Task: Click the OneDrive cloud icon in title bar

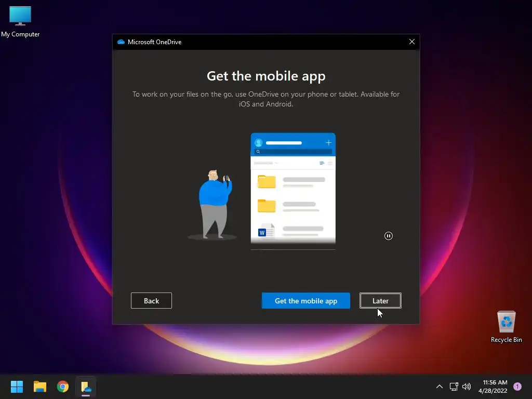Action: click(x=121, y=42)
